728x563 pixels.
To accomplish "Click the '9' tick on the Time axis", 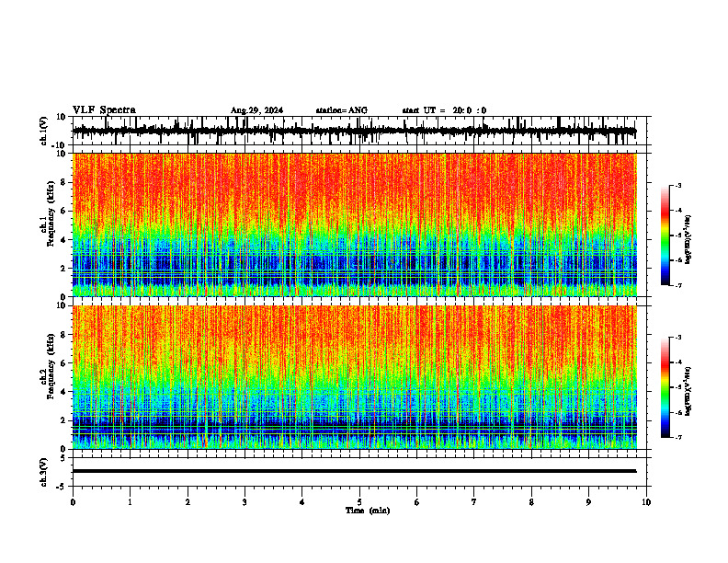I will click(x=588, y=502).
